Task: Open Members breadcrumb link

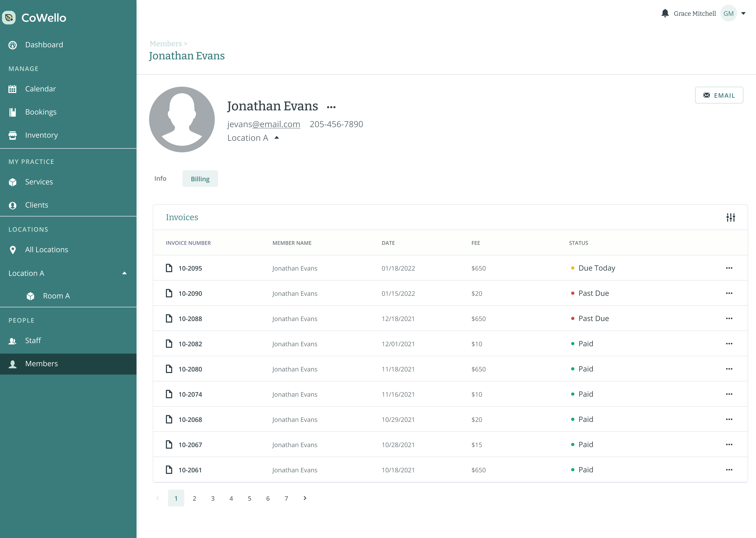Action: tap(165, 44)
